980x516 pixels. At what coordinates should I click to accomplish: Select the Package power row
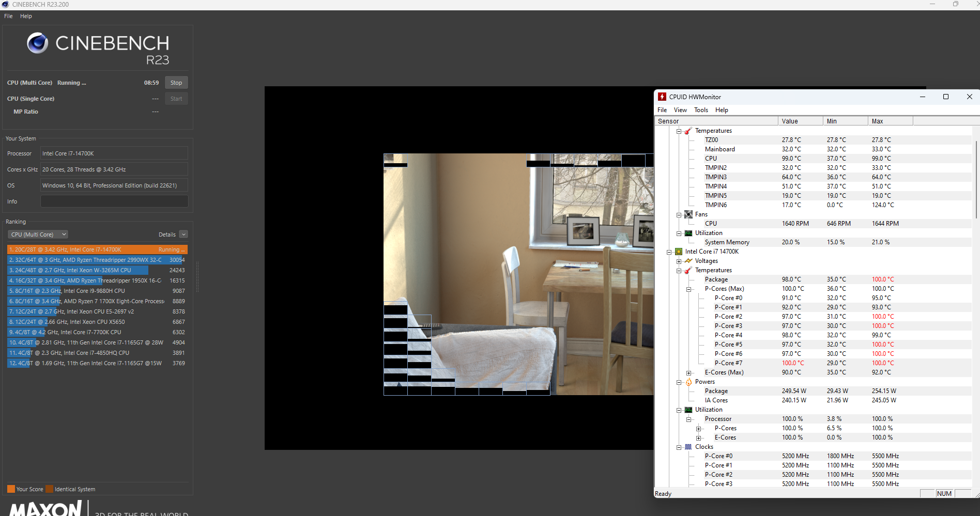[814, 391]
